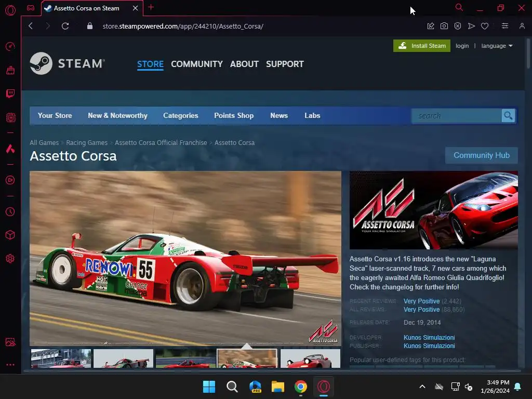Take a snapshot with camera icon

point(444,26)
